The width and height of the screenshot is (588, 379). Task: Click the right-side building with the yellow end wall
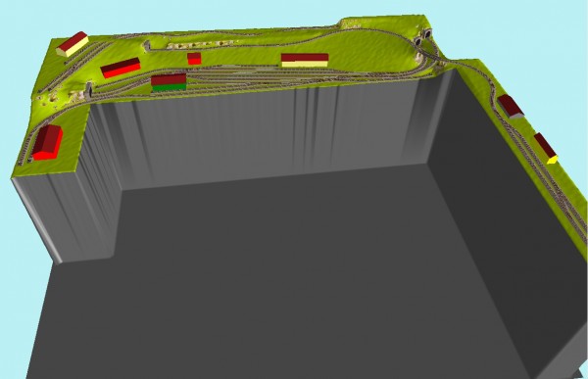pos(546,149)
